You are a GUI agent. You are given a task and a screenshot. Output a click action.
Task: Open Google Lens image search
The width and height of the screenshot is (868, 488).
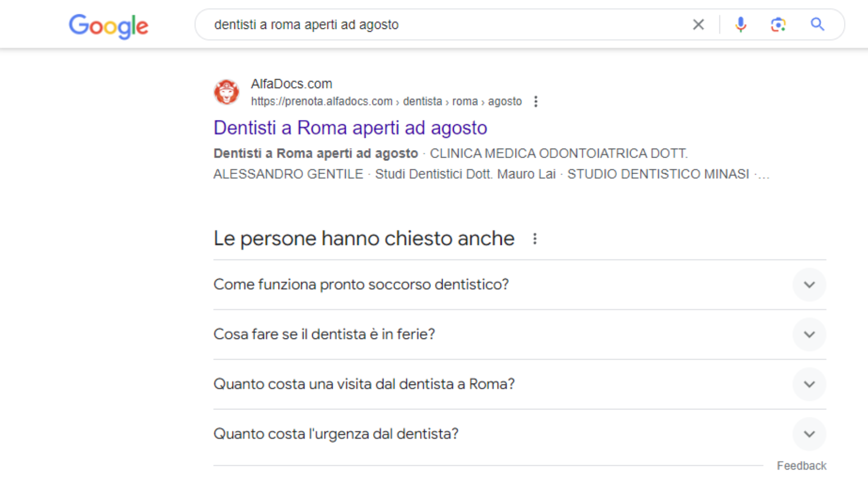778,24
